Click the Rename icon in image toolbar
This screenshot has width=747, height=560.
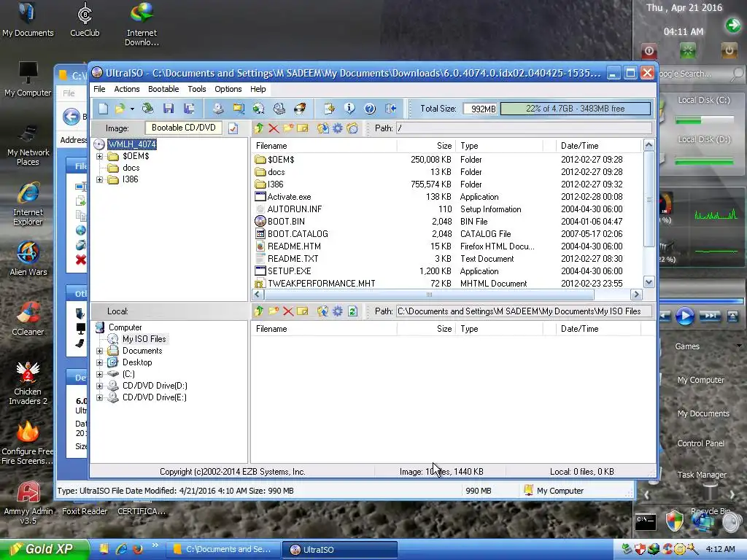click(x=303, y=128)
